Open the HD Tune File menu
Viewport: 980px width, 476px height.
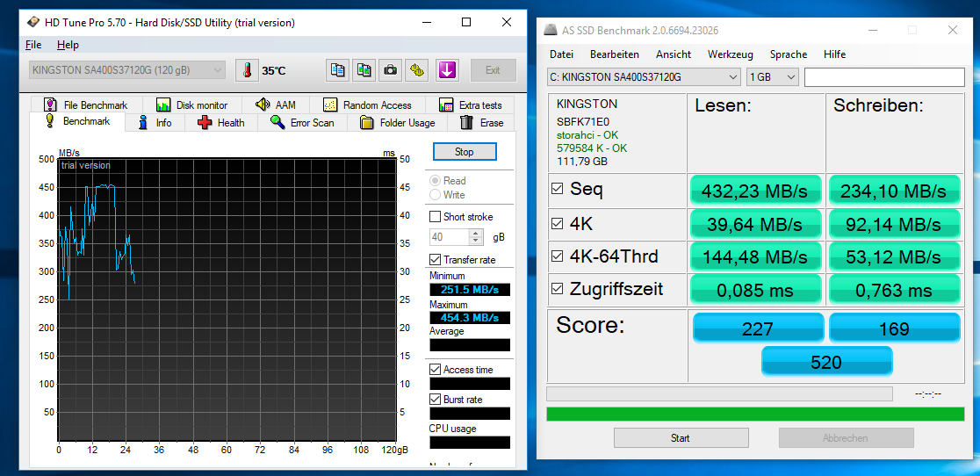[33, 45]
